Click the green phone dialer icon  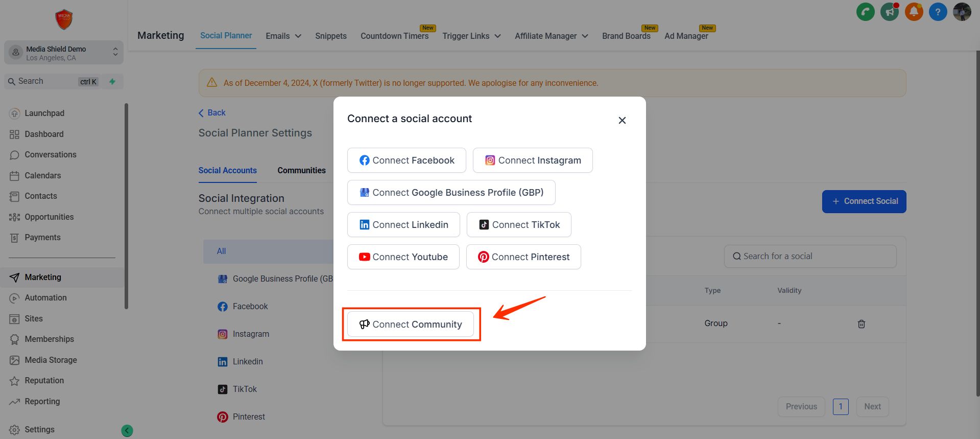tap(865, 12)
